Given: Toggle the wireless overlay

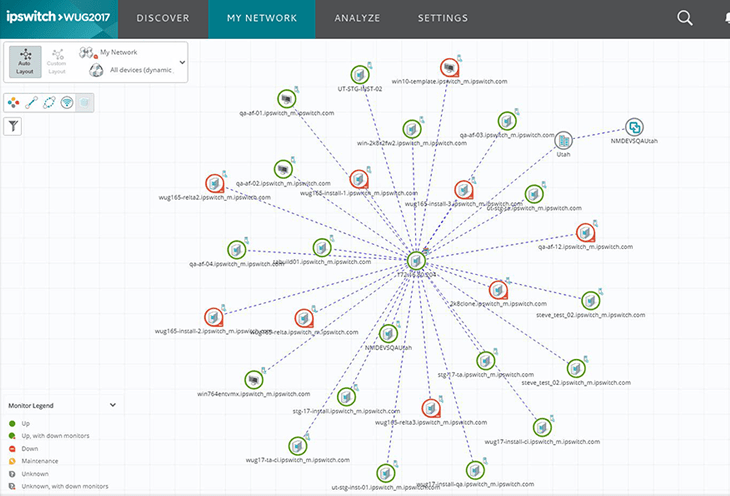Looking at the screenshot, I should tap(67, 102).
